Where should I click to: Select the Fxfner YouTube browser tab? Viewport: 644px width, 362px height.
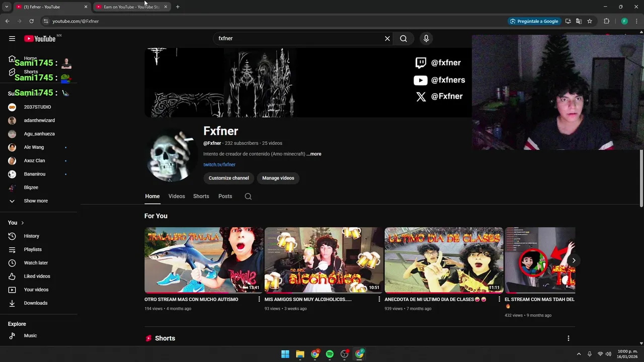click(x=52, y=7)
